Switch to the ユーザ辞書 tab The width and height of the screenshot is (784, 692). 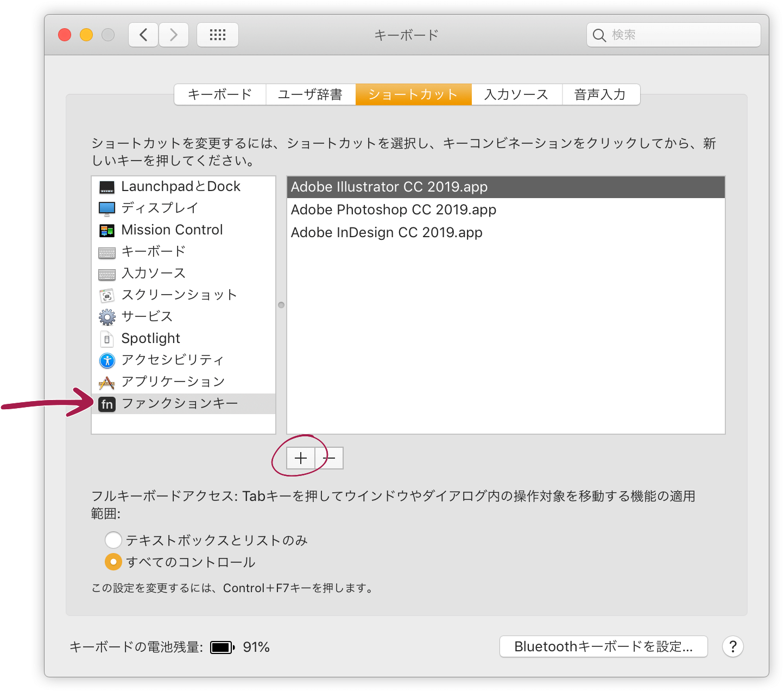(x=311, y=94)
